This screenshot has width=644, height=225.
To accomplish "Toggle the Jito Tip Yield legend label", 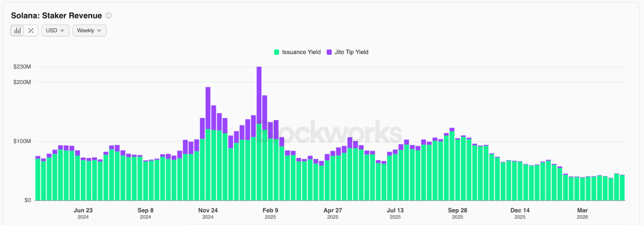I will click(x=351, y=52).
